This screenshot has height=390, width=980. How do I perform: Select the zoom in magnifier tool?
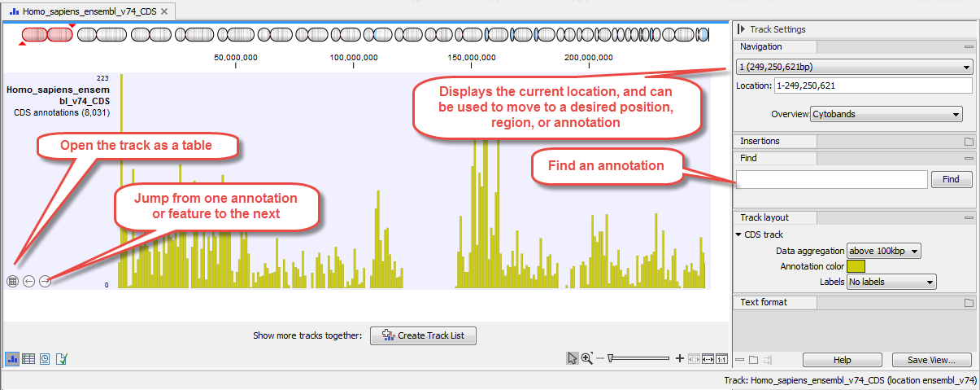coord(586,358)
